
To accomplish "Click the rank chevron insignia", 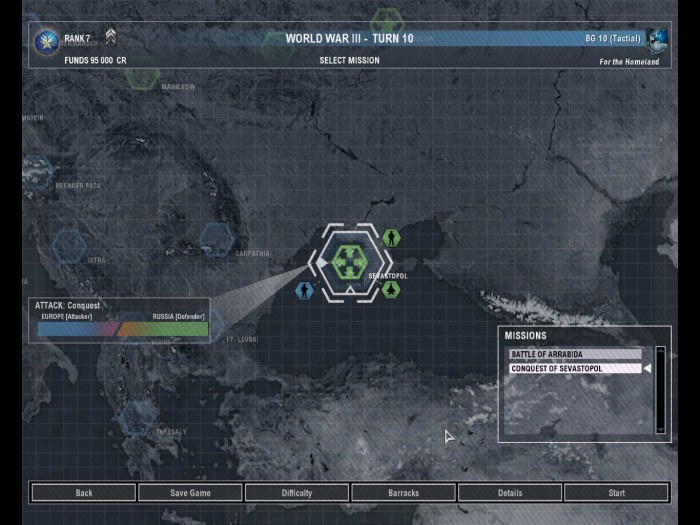I will (111, 37).
